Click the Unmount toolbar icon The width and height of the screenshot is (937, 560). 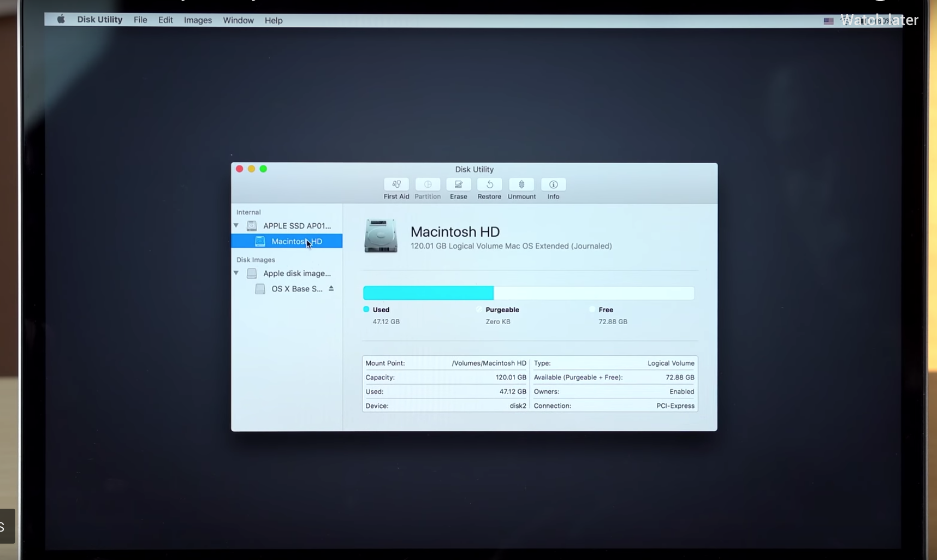[521, 184]
